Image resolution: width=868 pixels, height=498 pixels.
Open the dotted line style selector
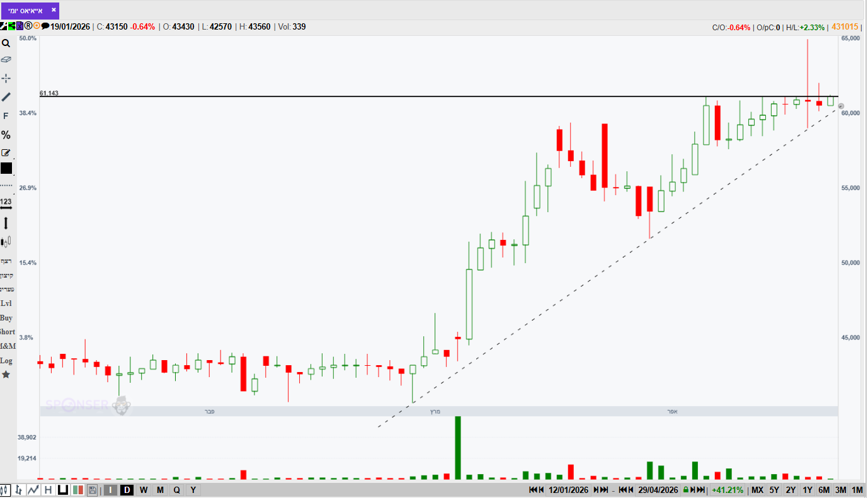pyautogui.click(x=6, y=186)
